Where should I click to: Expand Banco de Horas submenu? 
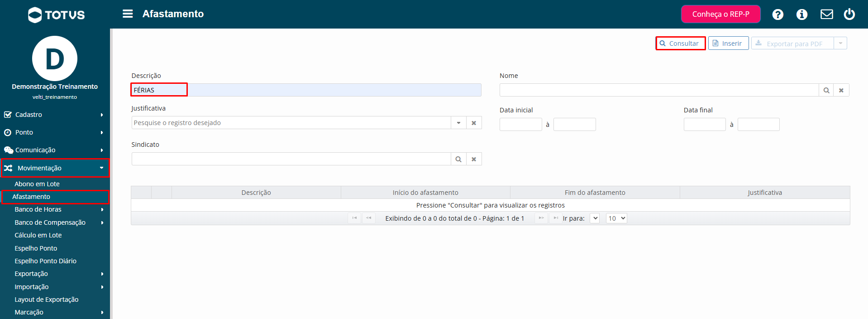(x=54, y=209)
